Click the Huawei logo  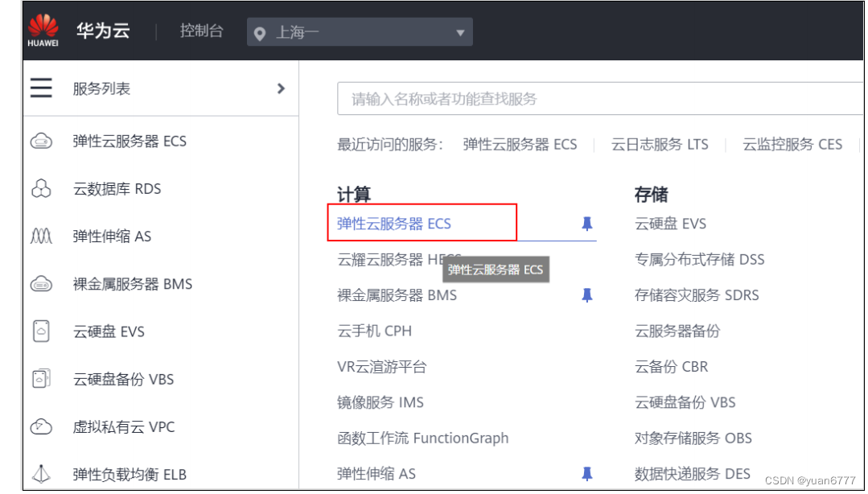pyautogui.click(x=43, y=31)
